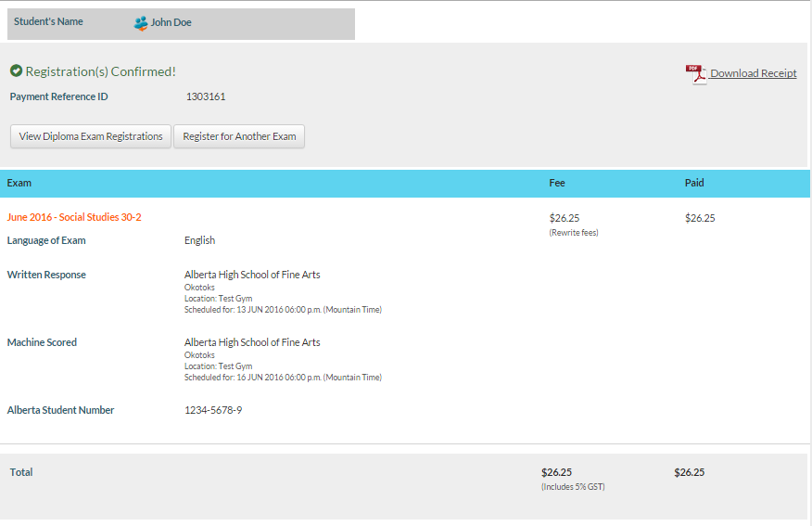This screenshot has width=812, height=526.
Task: Click the Rewrite fees note under the fee
Action: click(574, 233)
